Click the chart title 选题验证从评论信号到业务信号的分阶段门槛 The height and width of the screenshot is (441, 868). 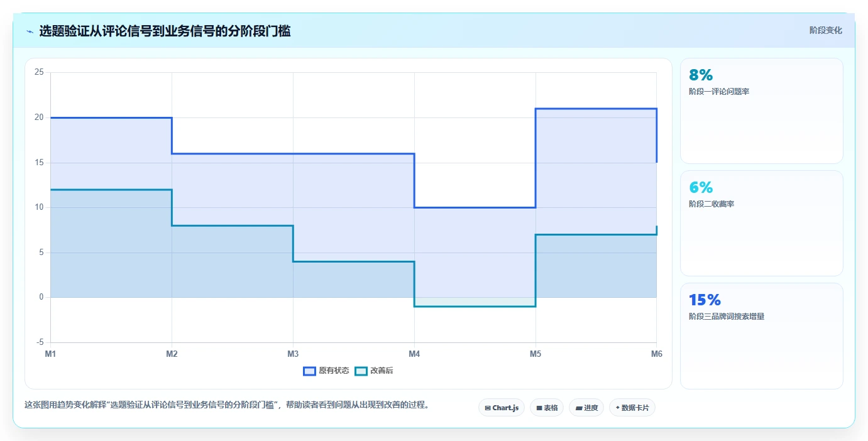[165, 31]
